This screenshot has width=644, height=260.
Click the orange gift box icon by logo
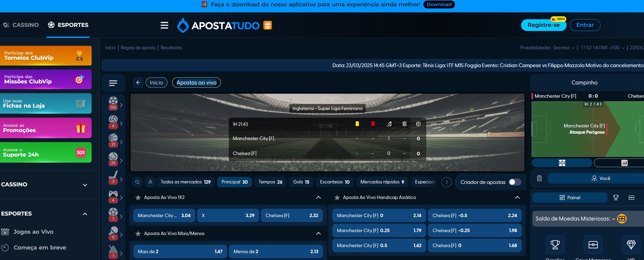pyautogui.click(x=267, y=25)
